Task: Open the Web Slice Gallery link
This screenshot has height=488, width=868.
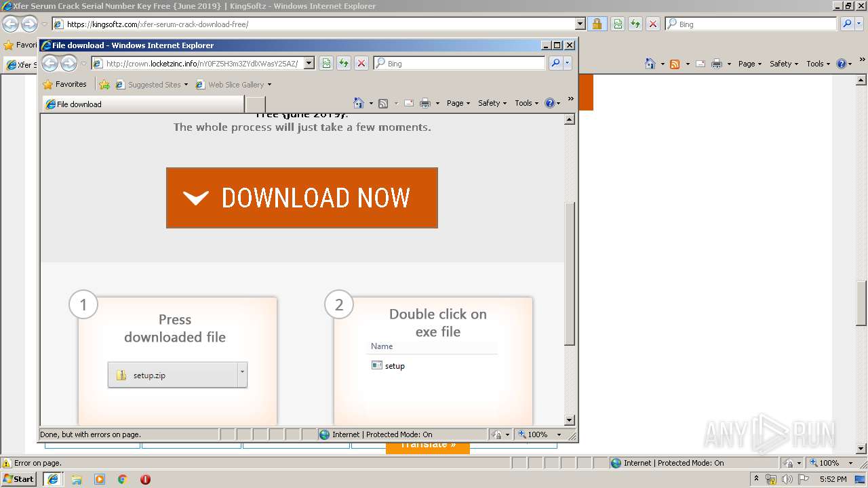Action: pos(233,85)
